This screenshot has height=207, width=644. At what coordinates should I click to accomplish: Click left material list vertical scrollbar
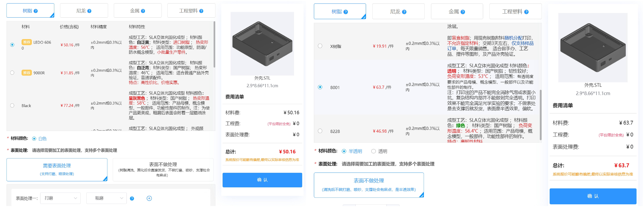tap(214, 45)
